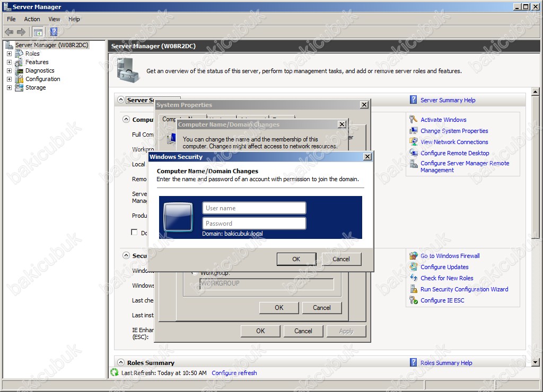Viewport: 543px width, 392px height.
Task: Click the keys icon next to Activate Windows
Action: (413, 120)
